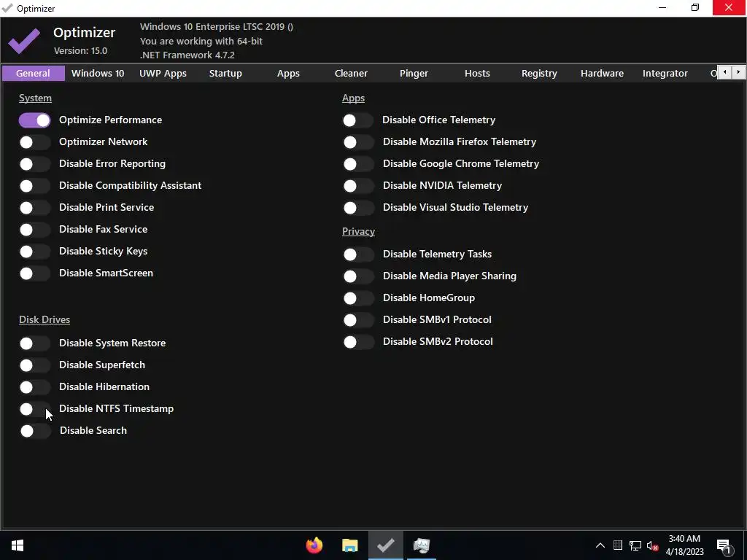Switch on Disable Compatibility Assistant
Viewport: 747px width, 560px height.
35,186
